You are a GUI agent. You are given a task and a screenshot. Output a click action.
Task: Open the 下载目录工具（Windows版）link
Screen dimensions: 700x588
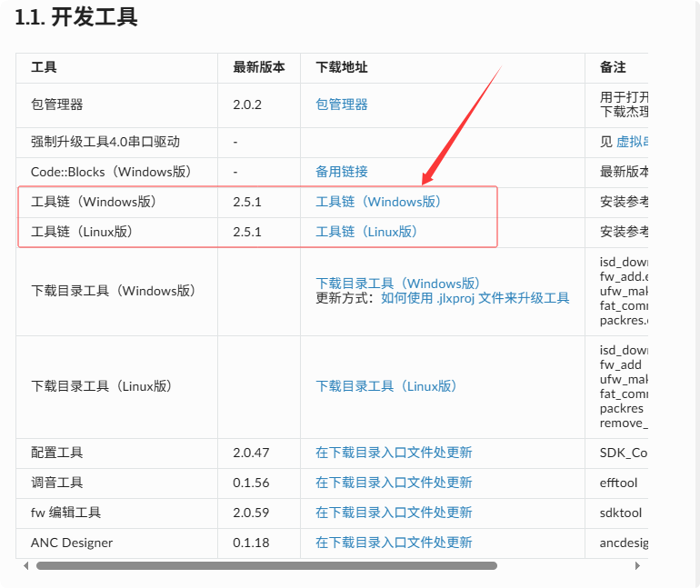[398, 284]
